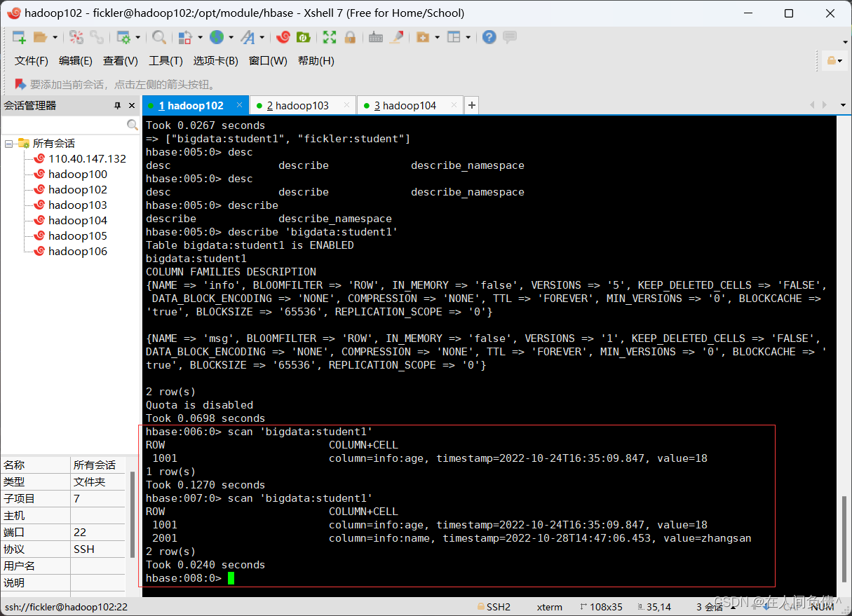Launch Xftp green toolbar icon
The width and height of the screenshot is (852, 616).
[304, 37]
